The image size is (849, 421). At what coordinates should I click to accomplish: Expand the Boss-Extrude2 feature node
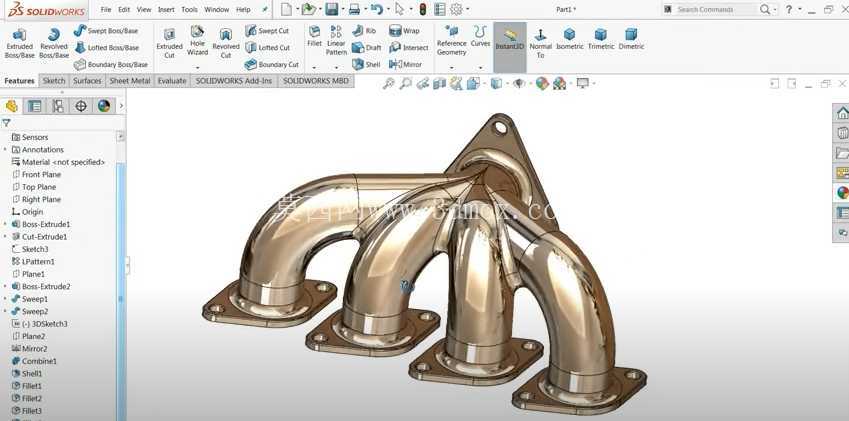5,286
